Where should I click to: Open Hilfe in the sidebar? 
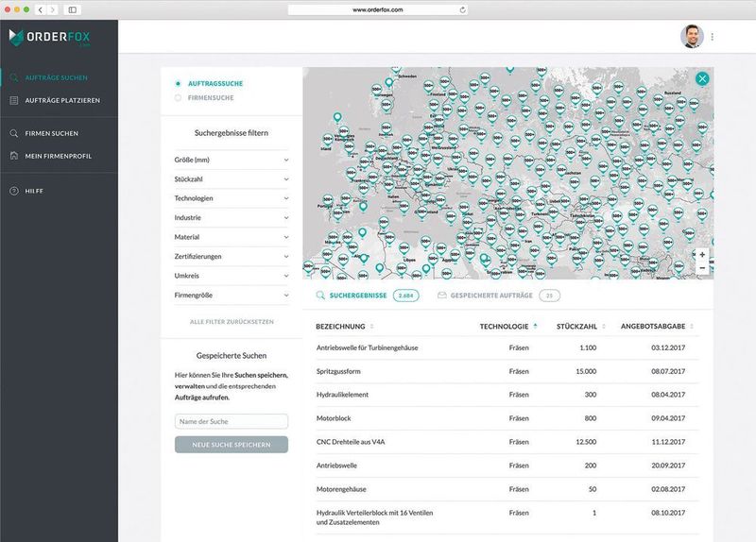(x=34, y=191)
